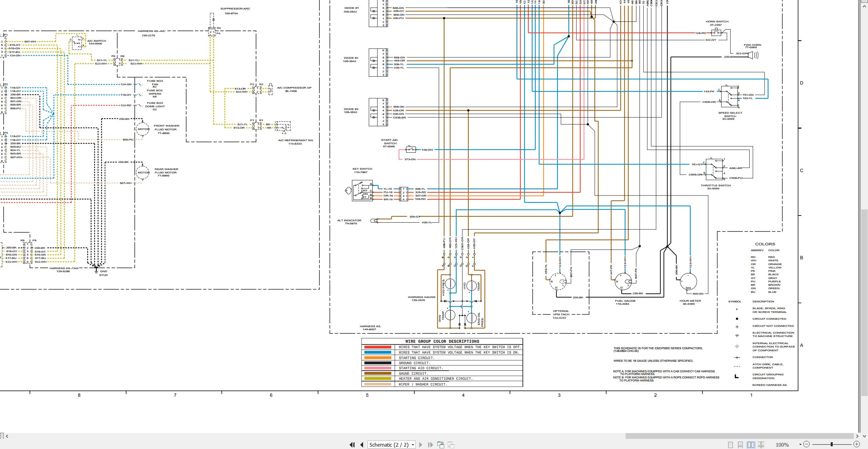Click the FUEL GAUGE label
This screenshot has height=449, width=868.
(625, 301)
